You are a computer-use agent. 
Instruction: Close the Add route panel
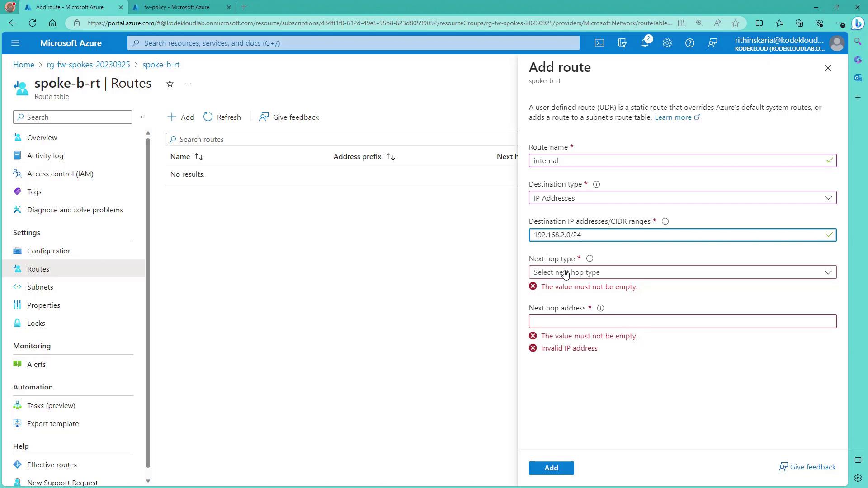coord(828,68)
